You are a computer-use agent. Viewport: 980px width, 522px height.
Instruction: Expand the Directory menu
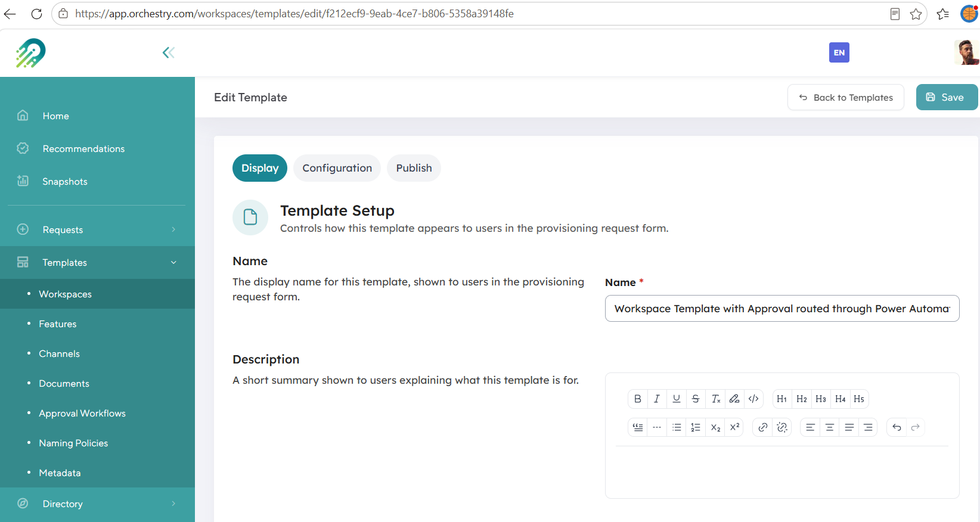[97, 504]
